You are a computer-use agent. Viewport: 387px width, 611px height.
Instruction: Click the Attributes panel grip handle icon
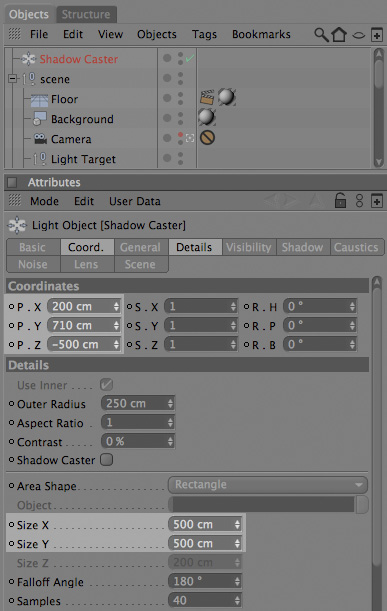(x=14, y=201)
